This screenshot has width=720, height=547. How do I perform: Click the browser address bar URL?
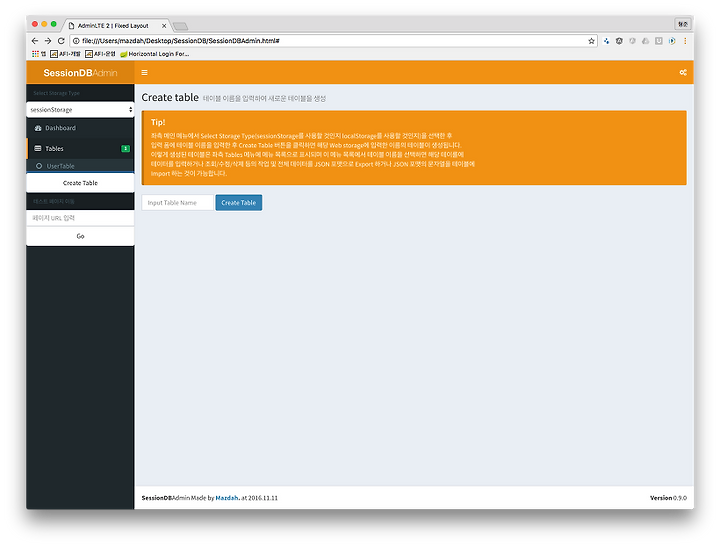tap(181, 41)
